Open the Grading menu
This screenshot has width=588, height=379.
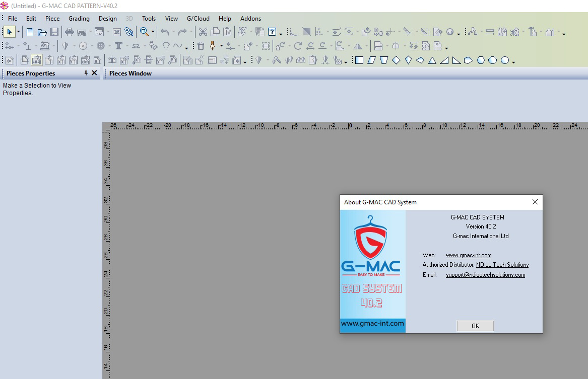[x=79, y=19]
